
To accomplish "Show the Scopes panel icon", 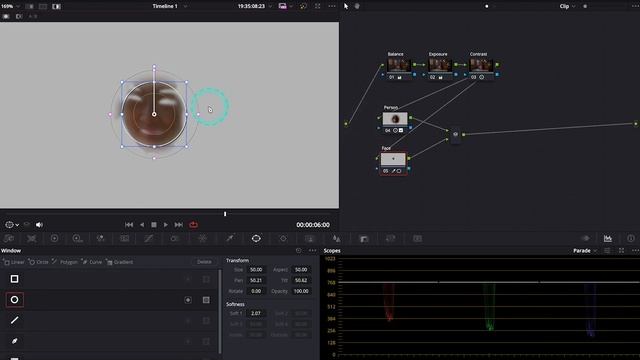I will (x=608, y=238).
